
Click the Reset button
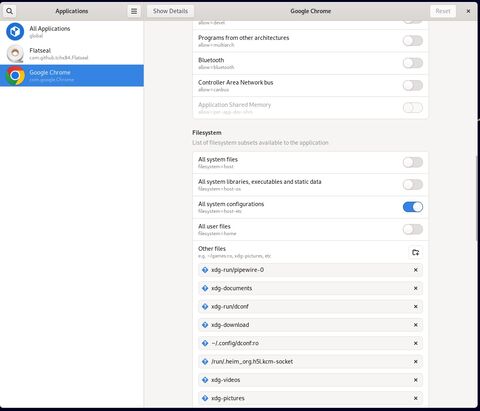[x=443, y=11]
